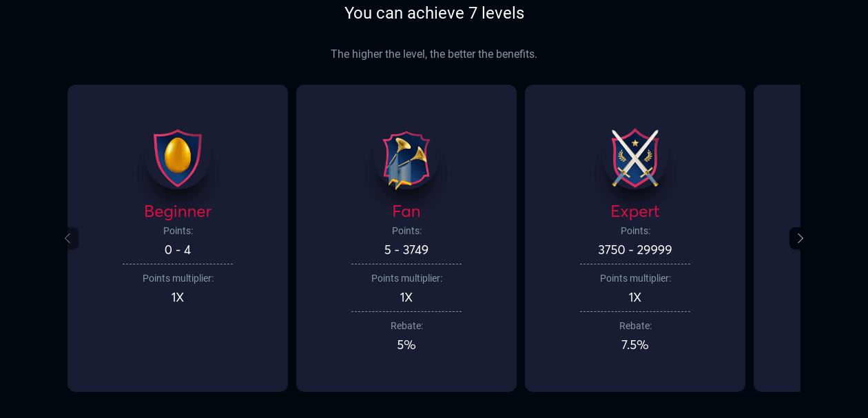The height and width of the screenshot is (418, 868).
Task: Click the Fan points multiplier 1X value
Action: tap(406, 297)
